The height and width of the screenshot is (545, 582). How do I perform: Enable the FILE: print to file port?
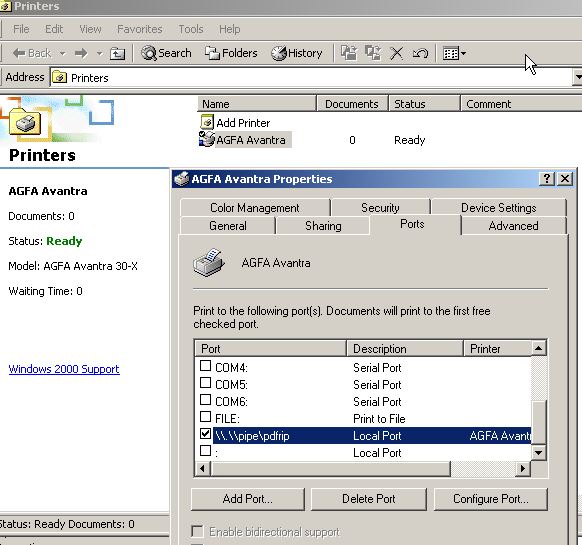pyautogui.click(x=205, y=417)
